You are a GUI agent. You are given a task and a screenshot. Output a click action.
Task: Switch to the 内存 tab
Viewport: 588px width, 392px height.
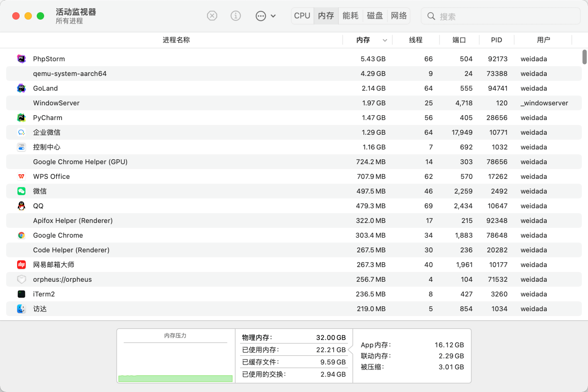tap(326, 16)
